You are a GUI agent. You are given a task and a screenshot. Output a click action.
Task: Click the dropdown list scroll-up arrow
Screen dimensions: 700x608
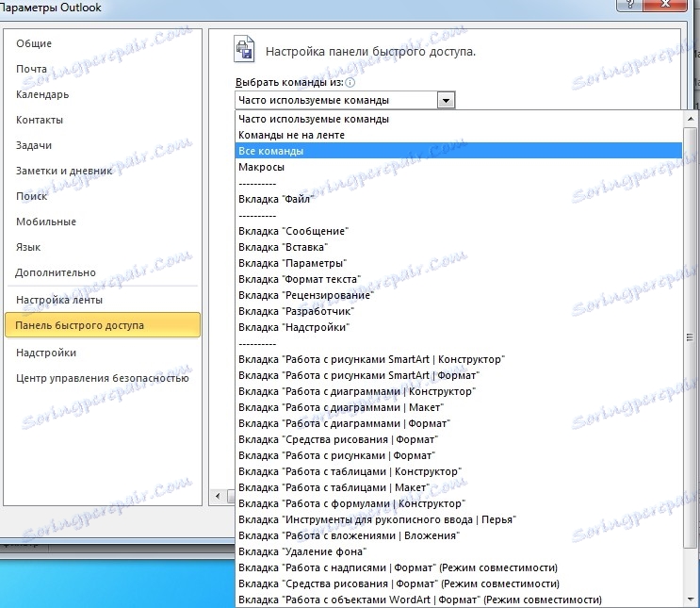click(691, 119)
